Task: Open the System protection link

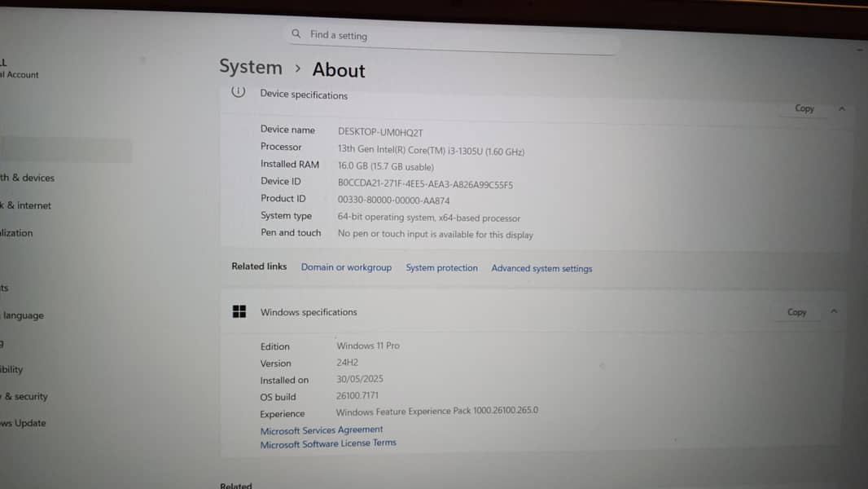Action: (441, 268)
